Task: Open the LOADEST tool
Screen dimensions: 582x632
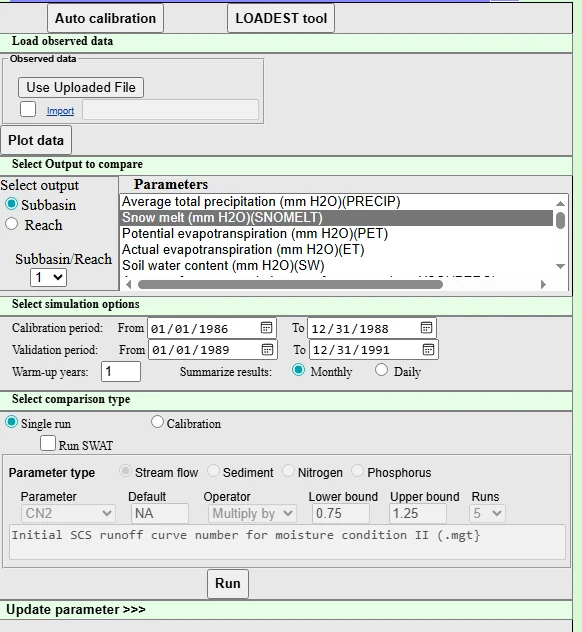Action: pyautogui.click(x=281, y=18)
